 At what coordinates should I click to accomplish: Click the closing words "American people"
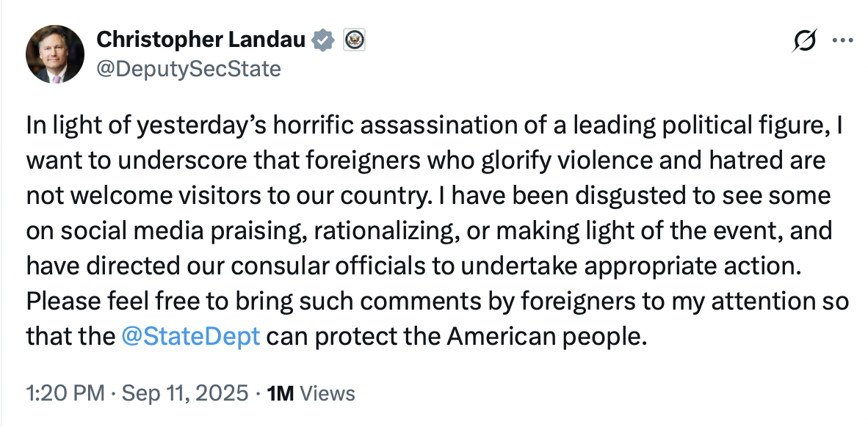click(x=544, y=337)
